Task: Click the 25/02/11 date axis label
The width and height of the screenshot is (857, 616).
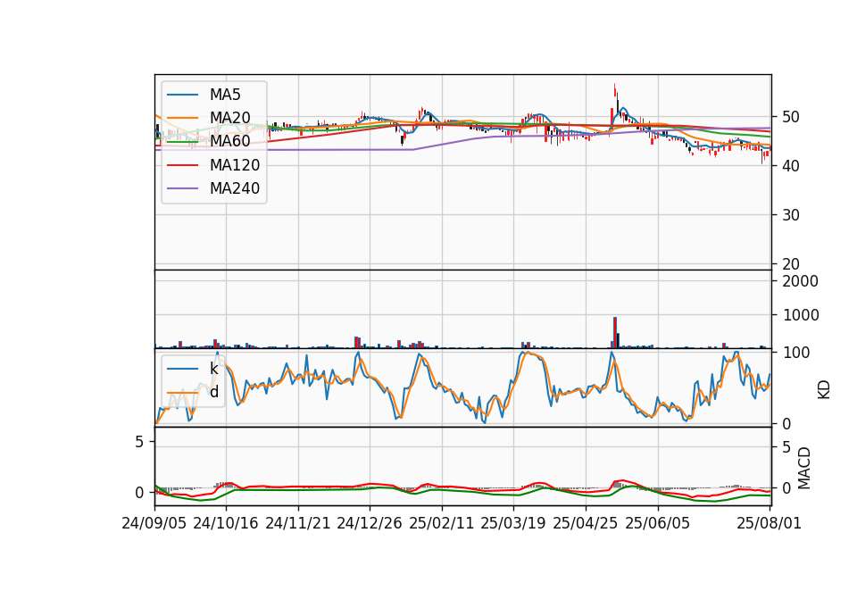Action: pyautogui.click(x=442, y=523)
